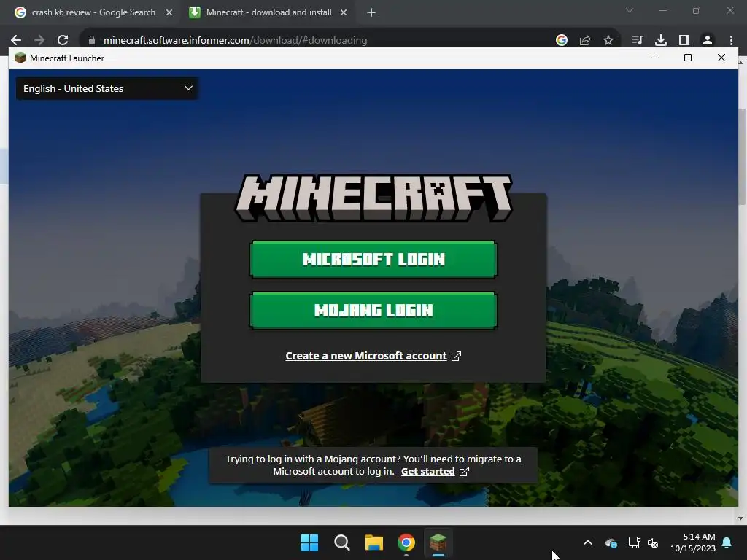The height and width of the screenshot is (560, 747).
Task: Click the Microsoft Login button
Action: 373,260
